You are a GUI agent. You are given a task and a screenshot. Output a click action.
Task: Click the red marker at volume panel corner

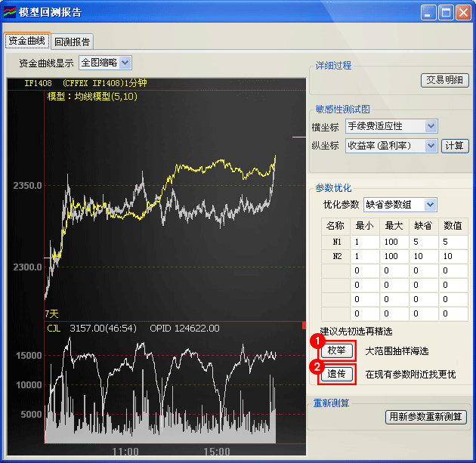click(x=304, y=326)
